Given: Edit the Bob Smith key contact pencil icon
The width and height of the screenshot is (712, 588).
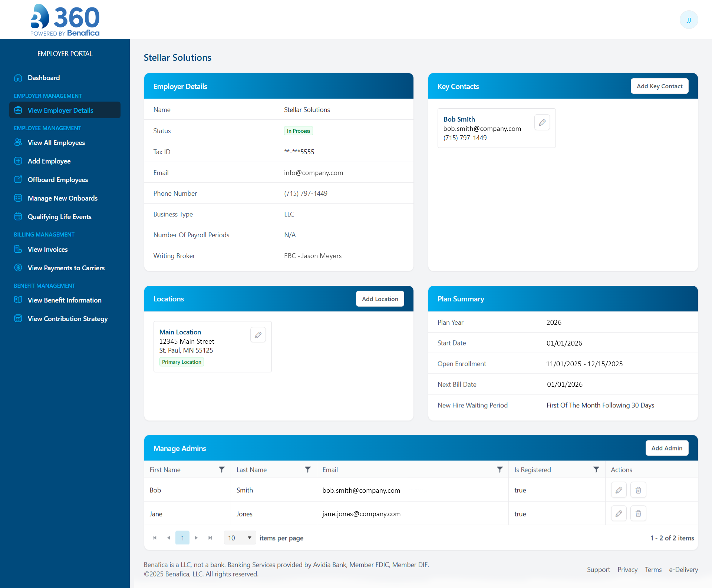Looking at the screenshot, I should [542, 122].
